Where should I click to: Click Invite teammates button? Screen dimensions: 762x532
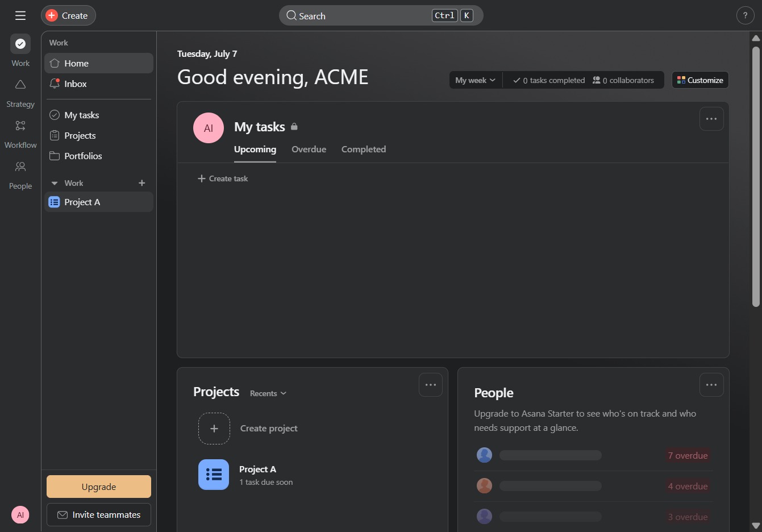(99, 514)
